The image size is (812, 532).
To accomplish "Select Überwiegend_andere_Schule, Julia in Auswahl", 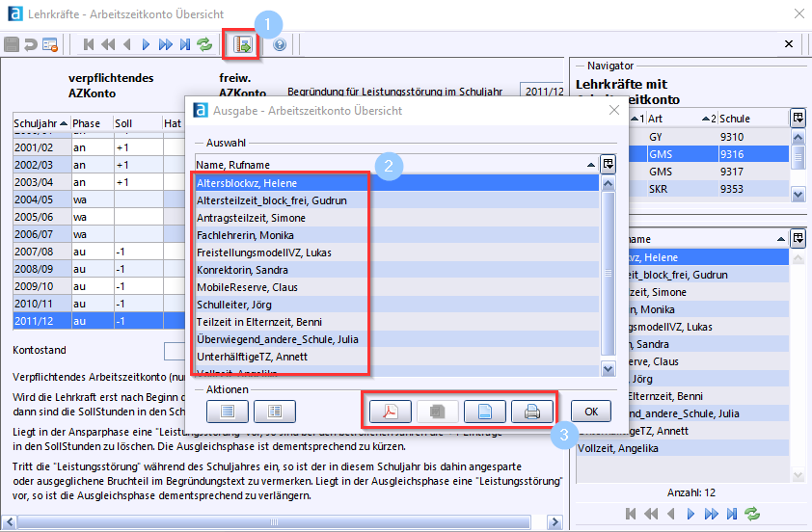I will pos(396,339).
